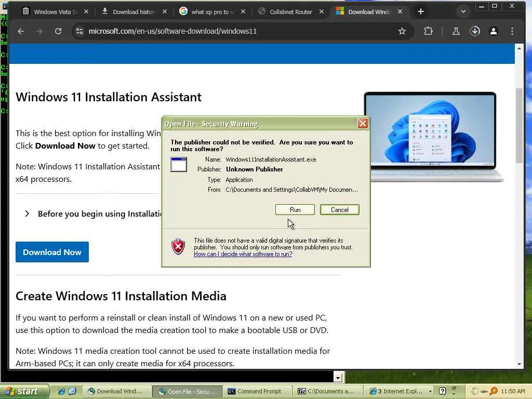Open 'How can I decide what software to run?'

pos(243,254)
